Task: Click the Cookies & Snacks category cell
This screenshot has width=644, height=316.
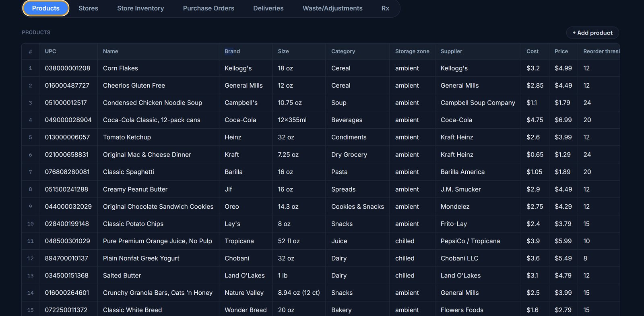Action: tap(357, 207)
